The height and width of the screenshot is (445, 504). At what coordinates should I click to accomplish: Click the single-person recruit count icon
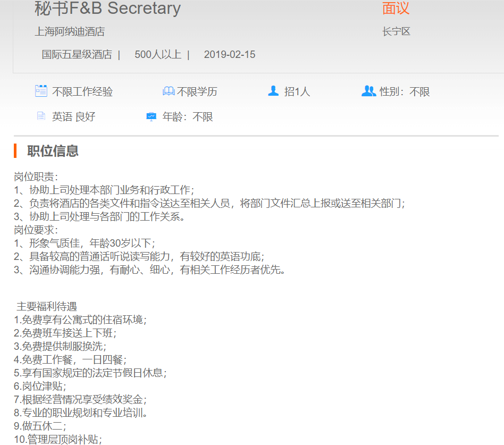(x=273, y=91)
